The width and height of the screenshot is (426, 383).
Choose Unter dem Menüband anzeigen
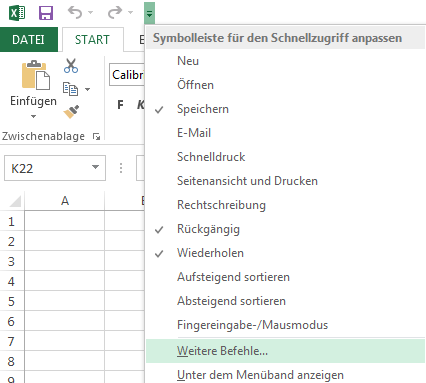pos(286,374)
